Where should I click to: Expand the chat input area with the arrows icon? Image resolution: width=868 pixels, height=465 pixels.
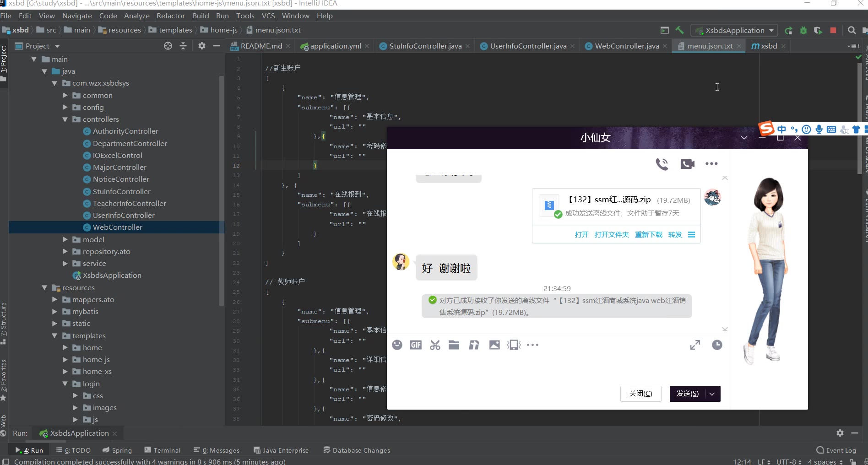click(x=695, y=345)
